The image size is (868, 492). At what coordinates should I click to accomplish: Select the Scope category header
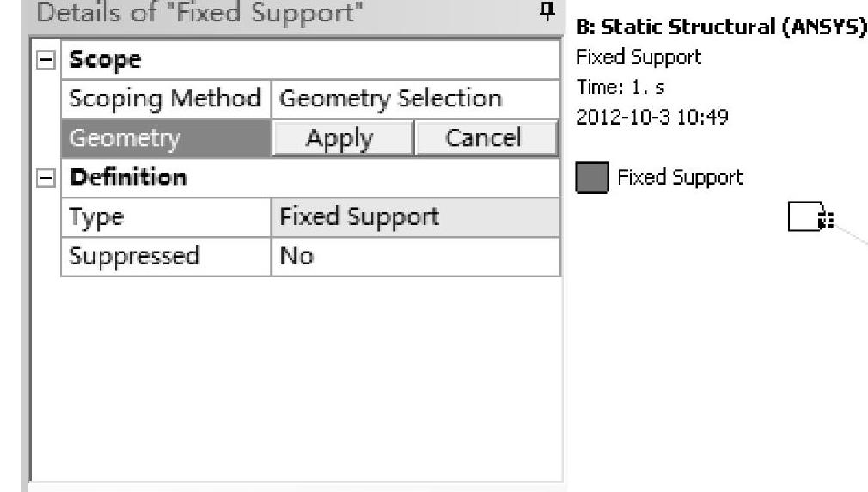(106, 61)
